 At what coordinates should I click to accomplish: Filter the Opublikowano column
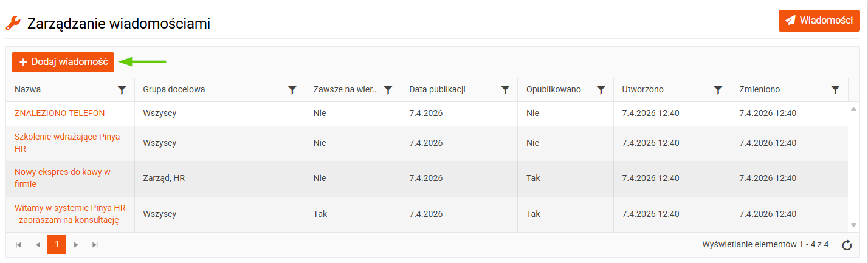point(601,90)
